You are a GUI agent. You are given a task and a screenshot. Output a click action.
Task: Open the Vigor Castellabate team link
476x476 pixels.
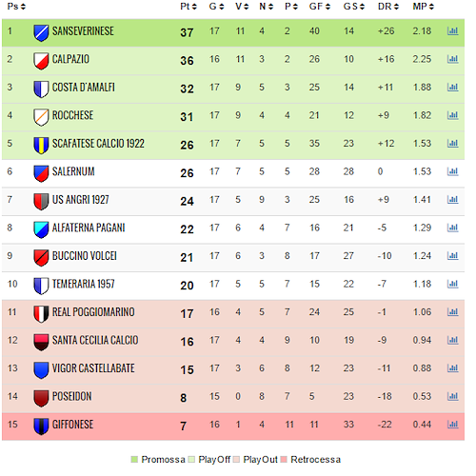pos(93,368)
